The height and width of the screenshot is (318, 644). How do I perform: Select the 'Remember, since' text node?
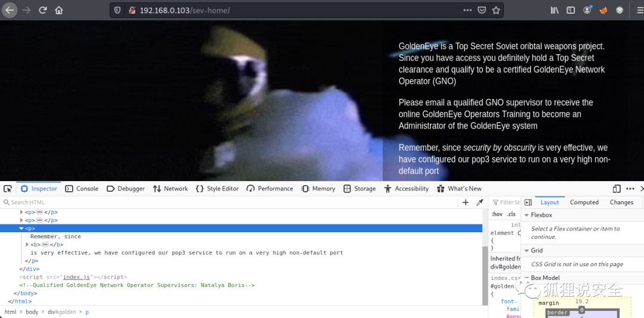point(55,236)
